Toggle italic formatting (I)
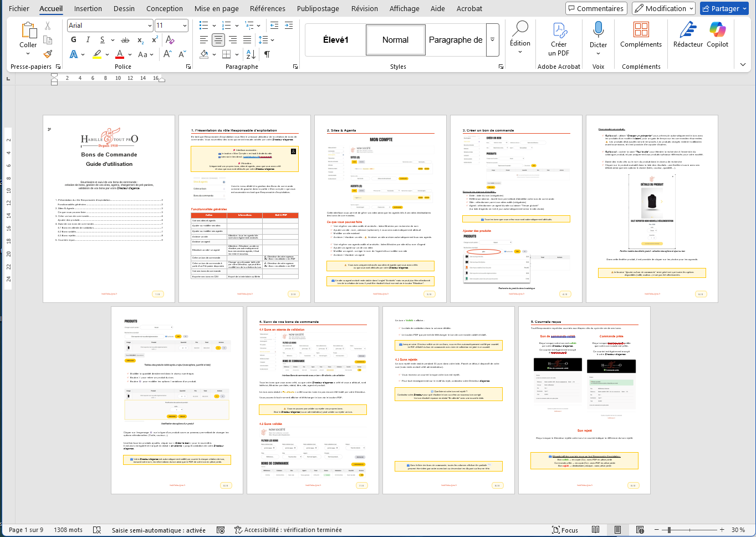This screenshot has height=537, width=756. [x=88, y=40]
